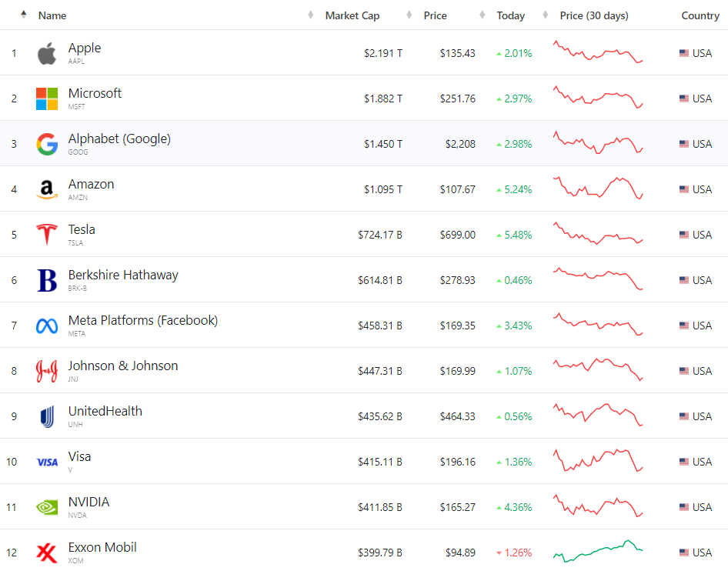The height and width of the screenshot is (571, 728).
Task: Click the USA flag in Apple's row
Action: pos(684,53)
